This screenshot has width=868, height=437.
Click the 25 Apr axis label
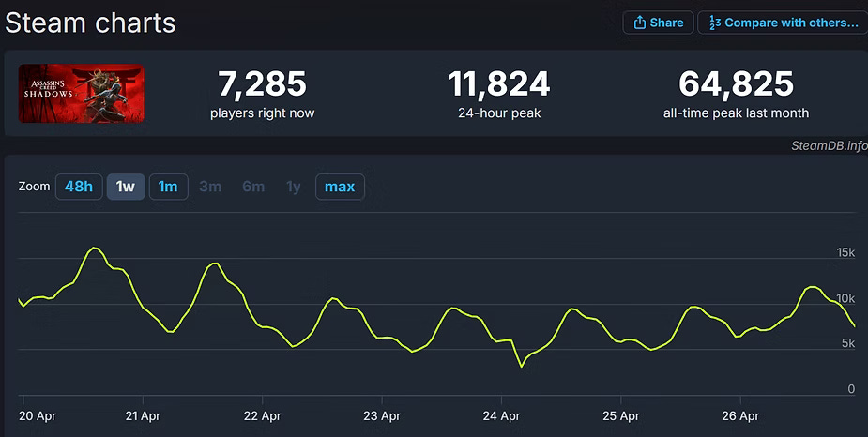(621, 416)
